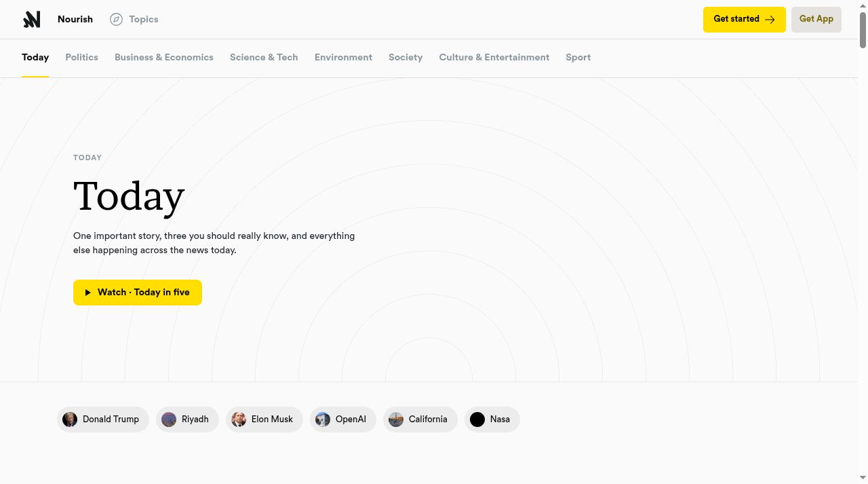This screenshot has width=868, height=484.
Task: Click Watch · Today in five button
Action: pyautogui.click(x=138, y=293)
